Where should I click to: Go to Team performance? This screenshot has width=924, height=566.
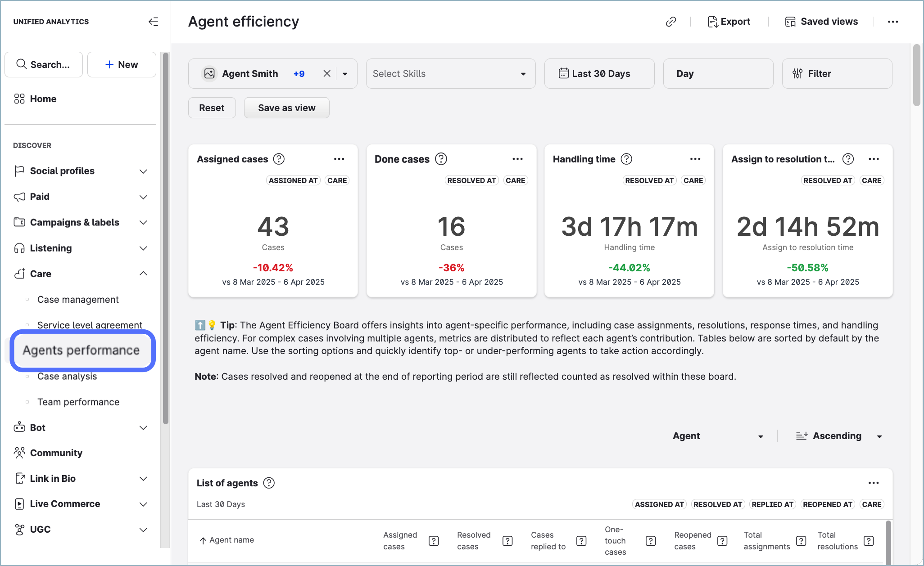tap(78, 402)
